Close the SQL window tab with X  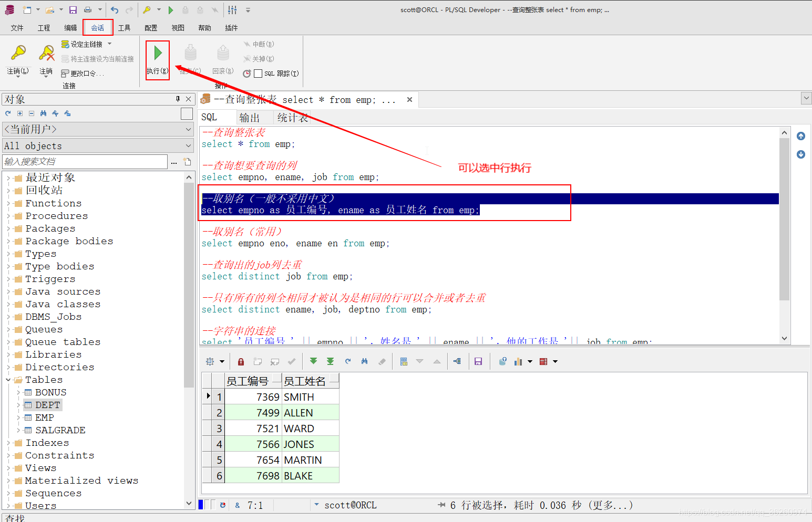[409, 99]
